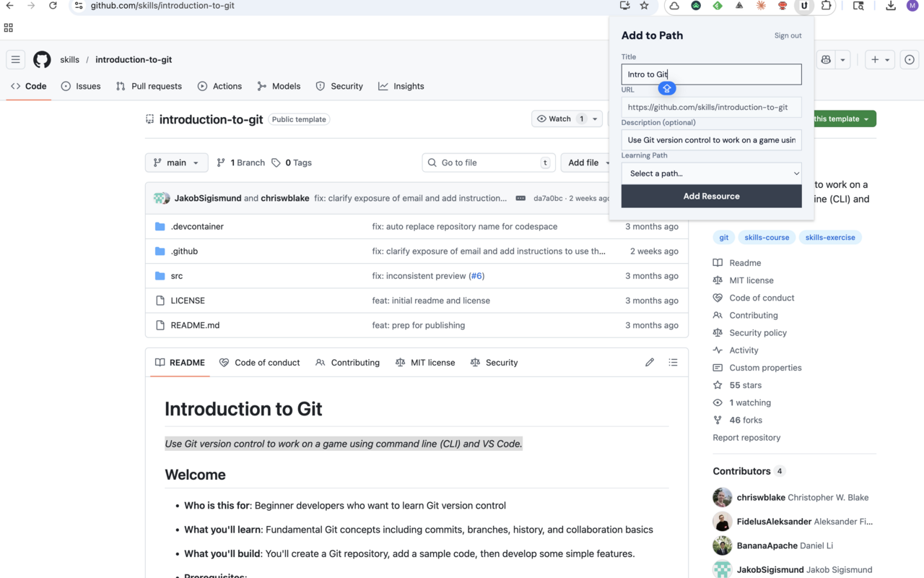The width and height of the screenshot is (924, 578).
Task: Switch to the Pull requests tab
Action: pos(149,86)
